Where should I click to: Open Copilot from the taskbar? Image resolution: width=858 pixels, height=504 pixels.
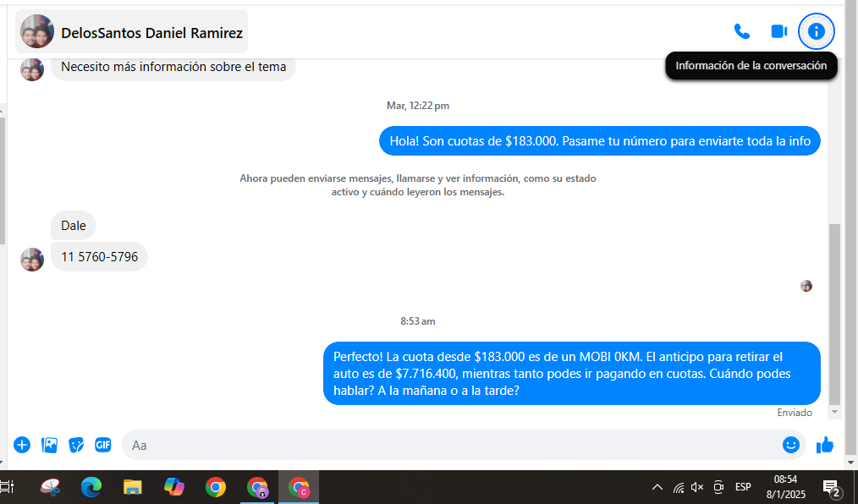(174, 487)
